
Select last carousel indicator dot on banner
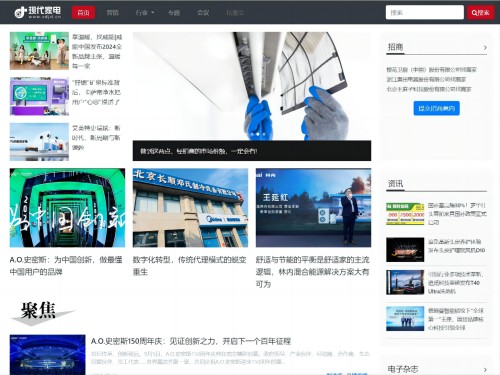(264, 134)
